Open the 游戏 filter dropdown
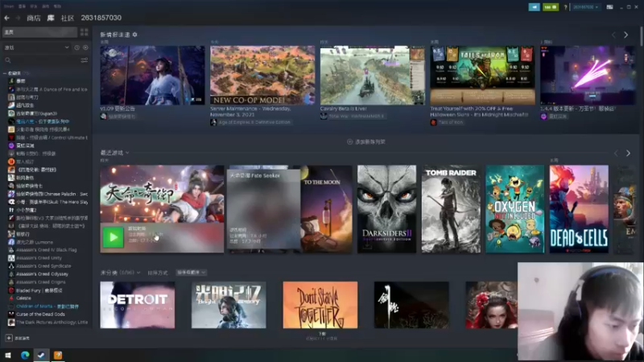 36,47
